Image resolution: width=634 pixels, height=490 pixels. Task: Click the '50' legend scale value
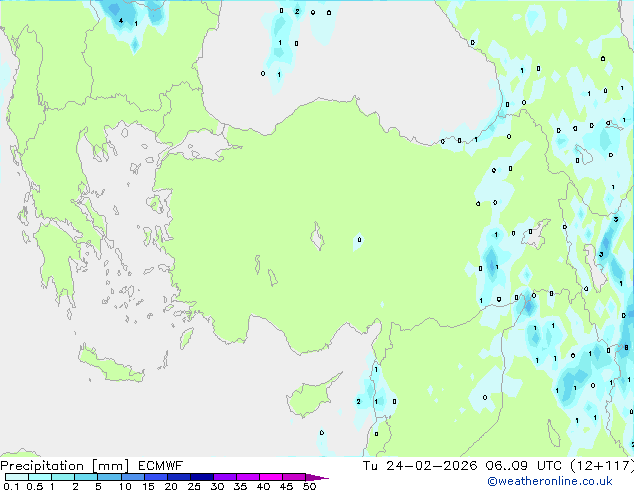coord(310,486)
